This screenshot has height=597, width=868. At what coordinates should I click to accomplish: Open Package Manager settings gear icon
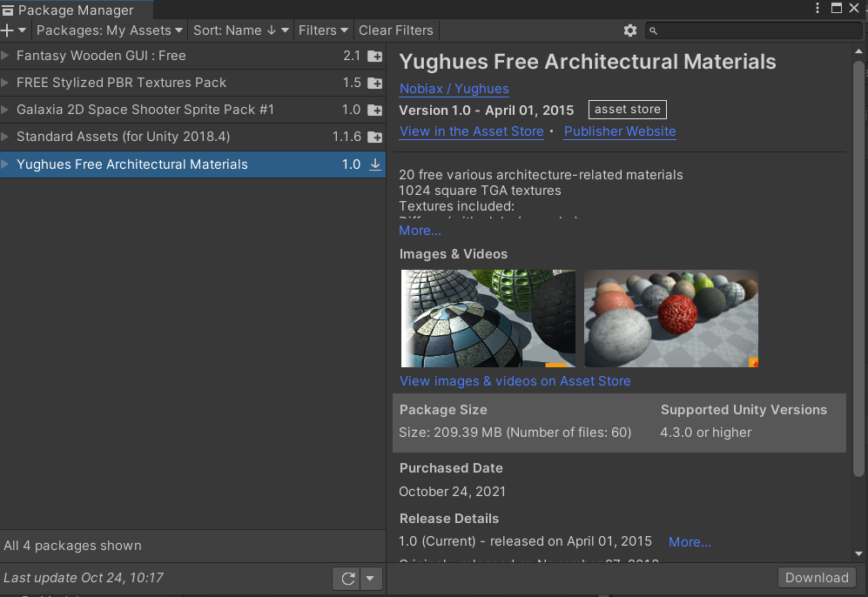tap(630, 30)
